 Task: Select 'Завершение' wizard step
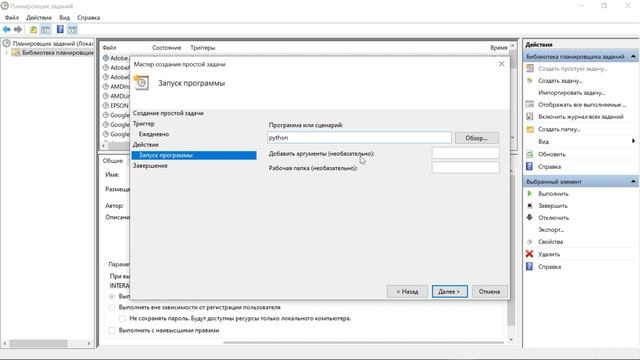pos(150,166)
